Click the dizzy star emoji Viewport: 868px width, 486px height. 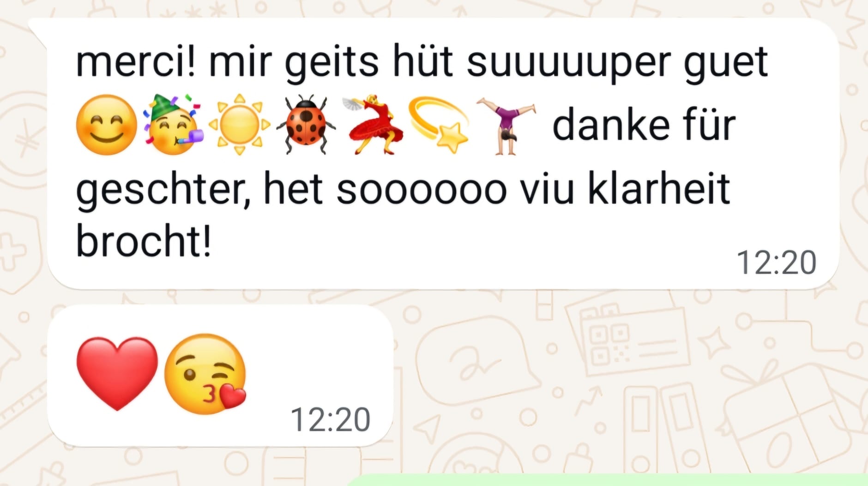439,125
